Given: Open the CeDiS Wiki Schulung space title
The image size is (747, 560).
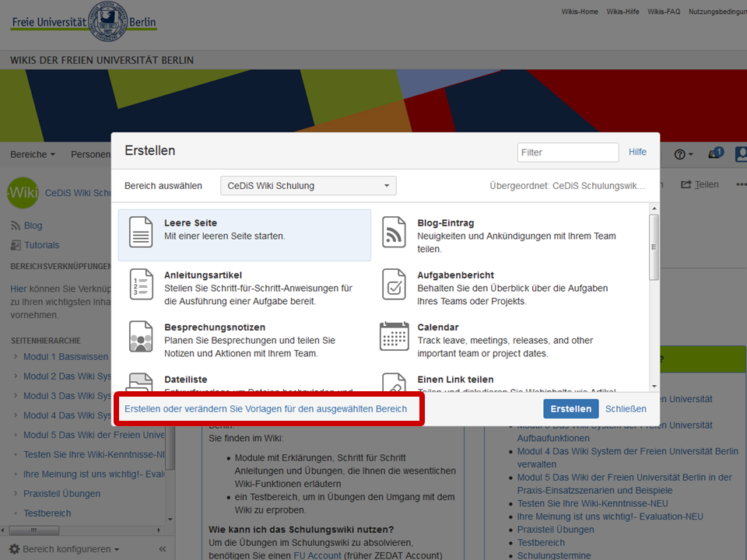Looking at the screenshot, I should (x=78, y=192).
